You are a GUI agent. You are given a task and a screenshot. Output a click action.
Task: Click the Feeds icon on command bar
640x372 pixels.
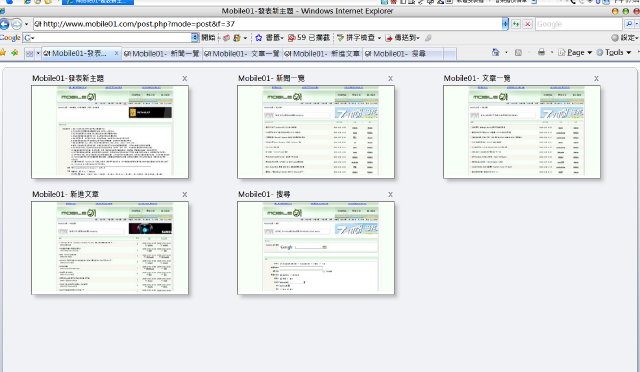pos(518,52)
